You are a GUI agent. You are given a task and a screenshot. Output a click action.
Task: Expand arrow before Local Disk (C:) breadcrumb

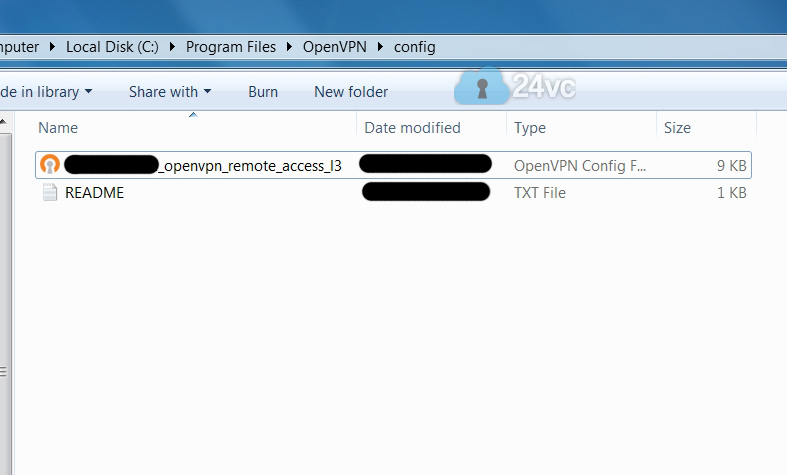coord(52,47)
